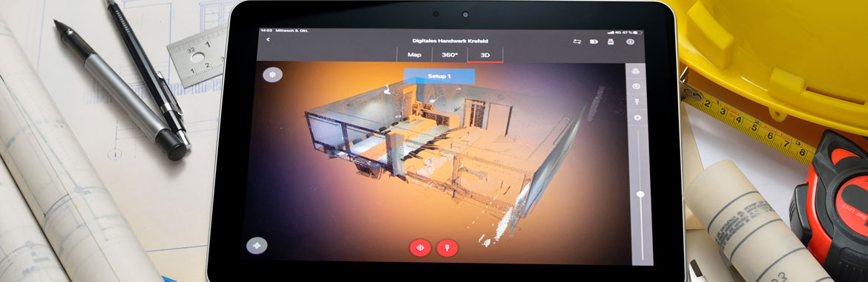Switch to the Map tab
Viewport: 868px width, 282px height.
(x=415, y=55)
